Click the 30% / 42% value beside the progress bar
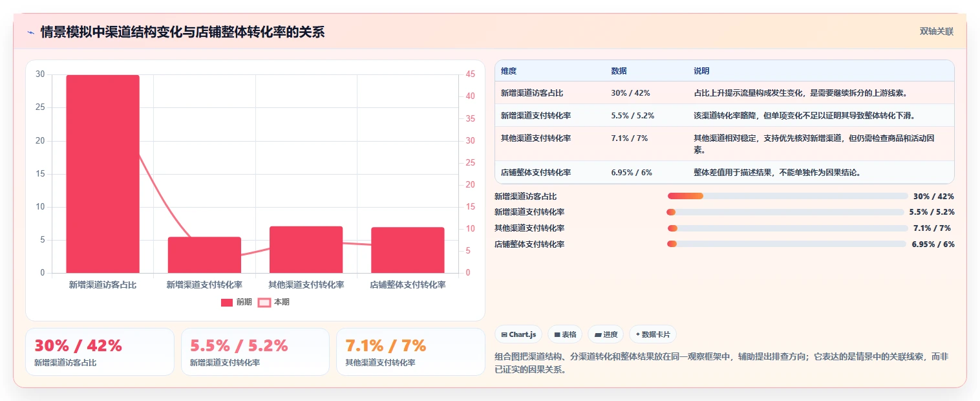980x401 pixels. pos(933,197)
